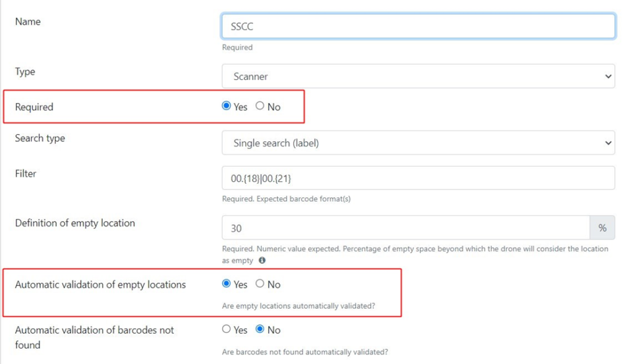
Task: Open the Type dropdown showing Scanner
Action: click(x=418, y=76)
